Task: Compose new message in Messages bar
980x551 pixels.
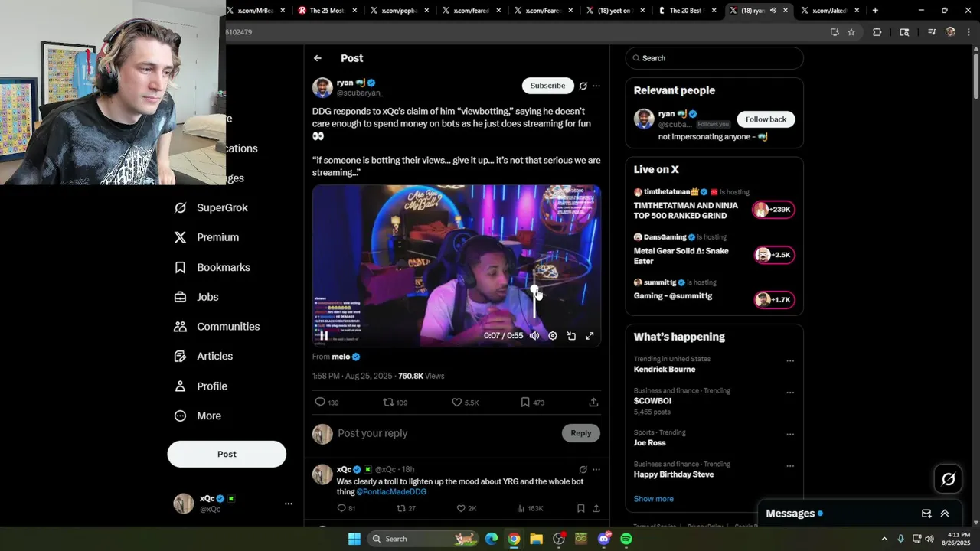Action: click(x=926, y=514)
